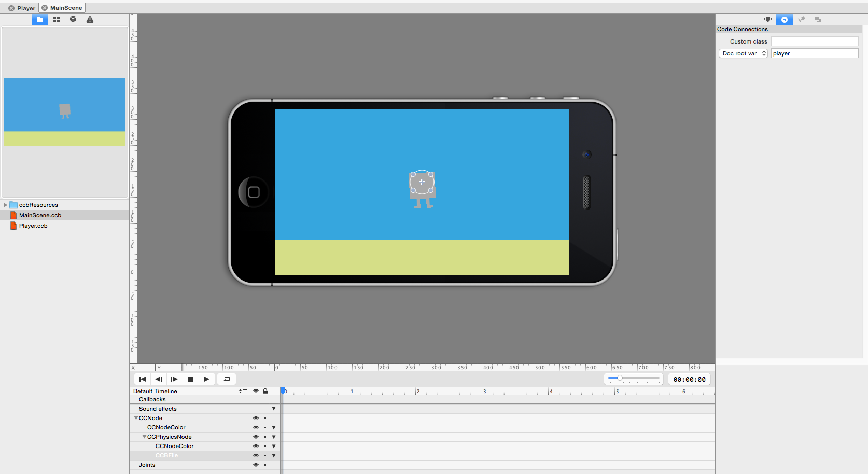Select the Sound effects row label
This screenshot has height=474, width=868.
tap(158, 409)
